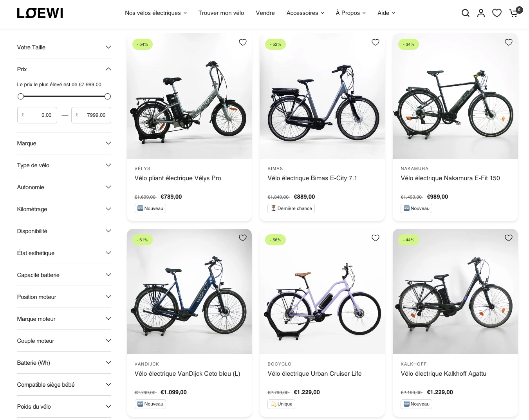Collapse the Prix filter section

64,69
